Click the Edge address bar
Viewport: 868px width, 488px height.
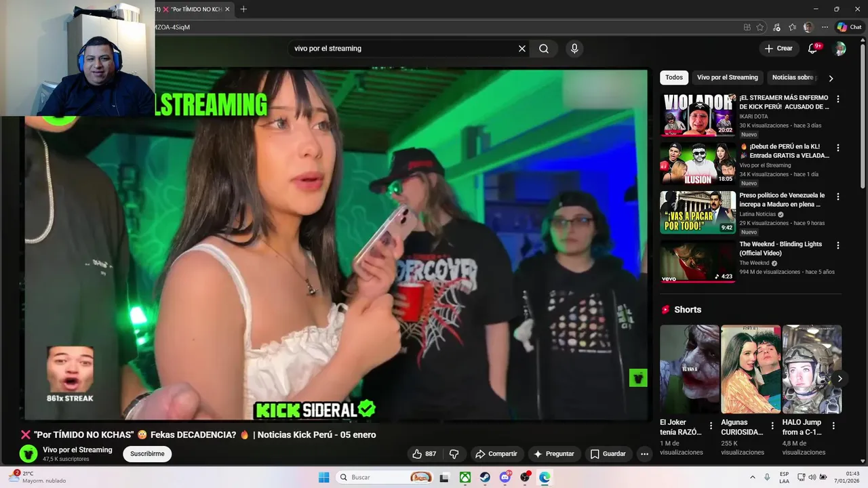click(448, 27)
